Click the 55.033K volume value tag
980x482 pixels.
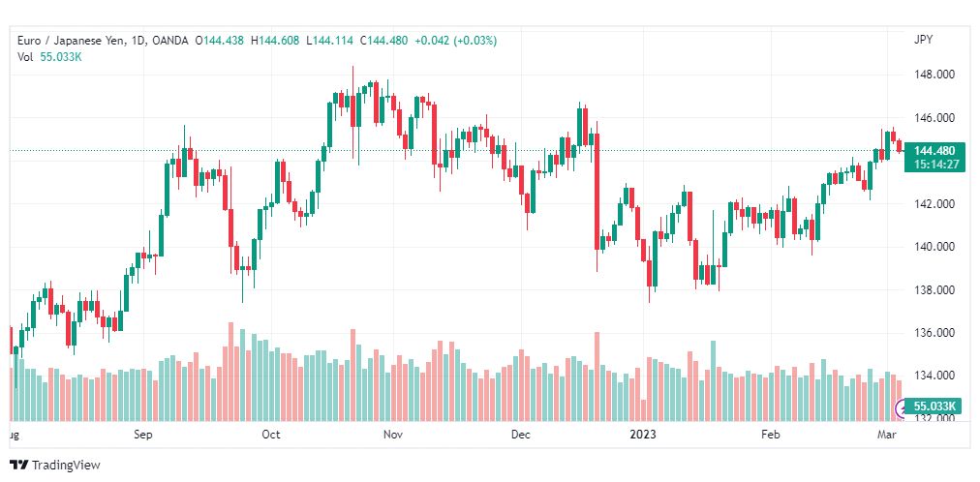[x=934, y=407]
